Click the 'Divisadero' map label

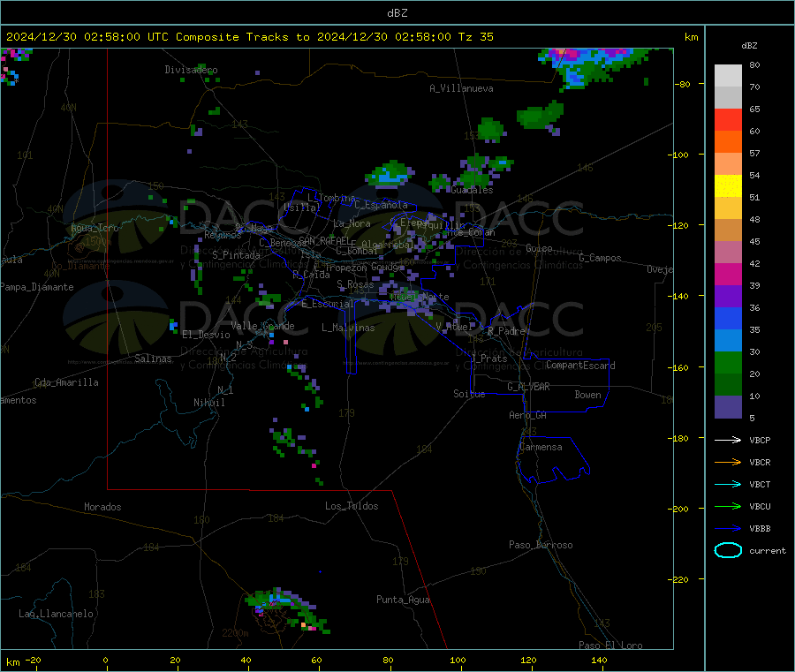[191, 70]
